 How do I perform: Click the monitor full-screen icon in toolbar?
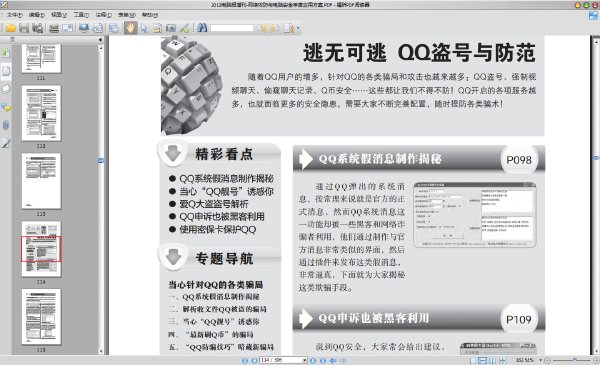click(84, 28)
